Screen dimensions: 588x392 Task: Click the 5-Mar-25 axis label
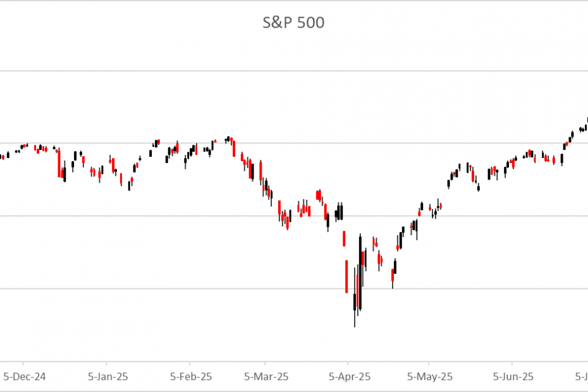[267, 376]
